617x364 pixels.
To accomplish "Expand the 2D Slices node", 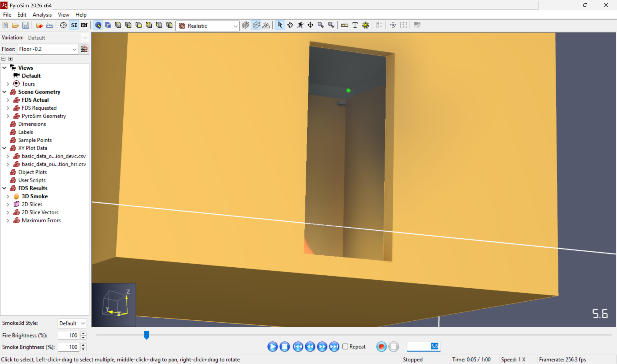I will tap(8, 205).
